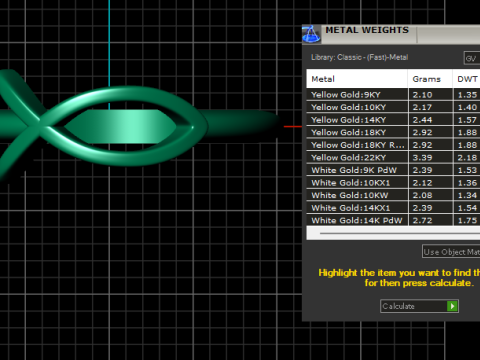Click the 3.39 grams value
The height and width of the screenshot is (360, 480).
point(422,157)
